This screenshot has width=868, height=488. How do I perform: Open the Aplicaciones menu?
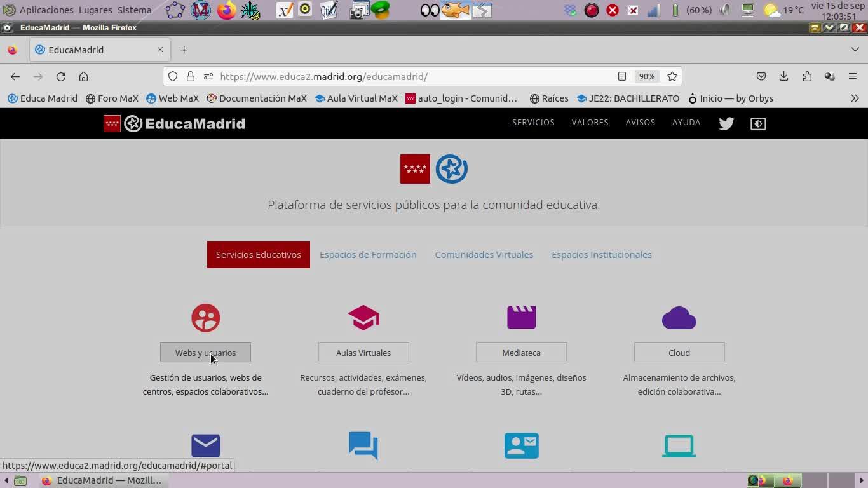coord(46,10)
